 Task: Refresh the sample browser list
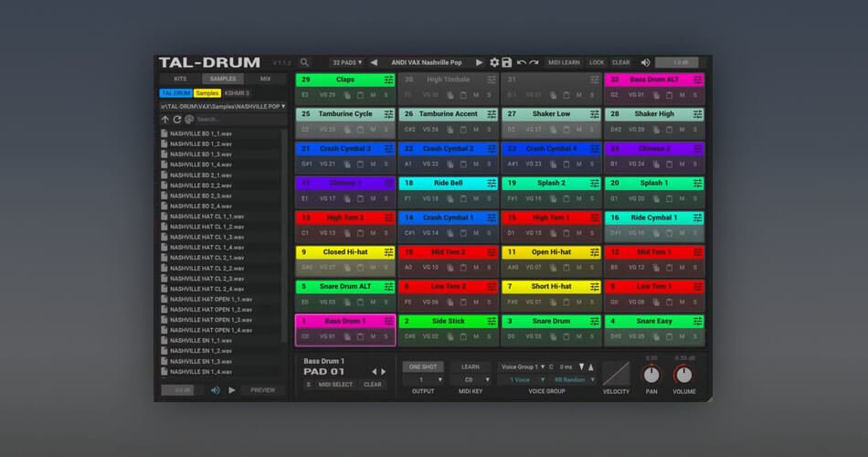click(177, 119)
